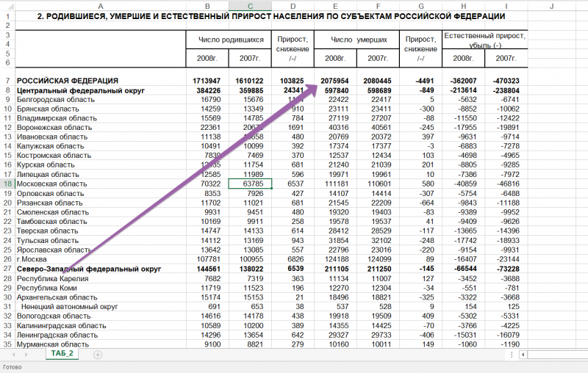Select column H header
Viewport: 588px width, 373px height.
464,6
